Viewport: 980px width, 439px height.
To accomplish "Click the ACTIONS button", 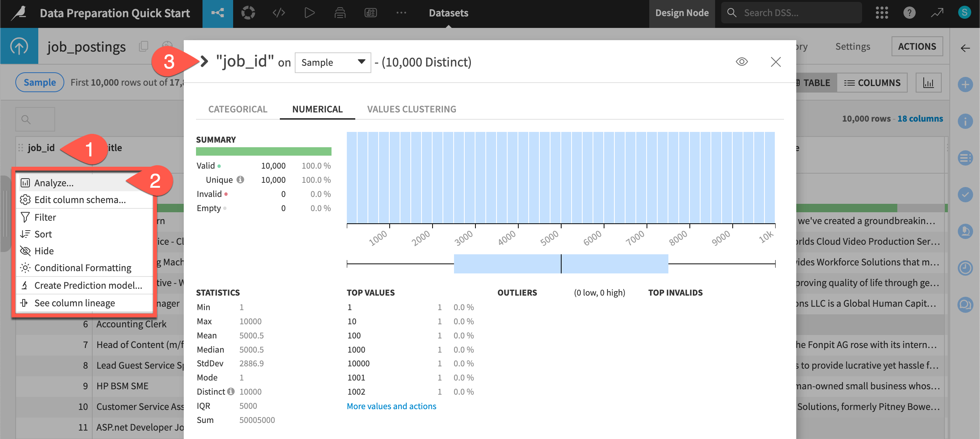I will pos(917,46).
